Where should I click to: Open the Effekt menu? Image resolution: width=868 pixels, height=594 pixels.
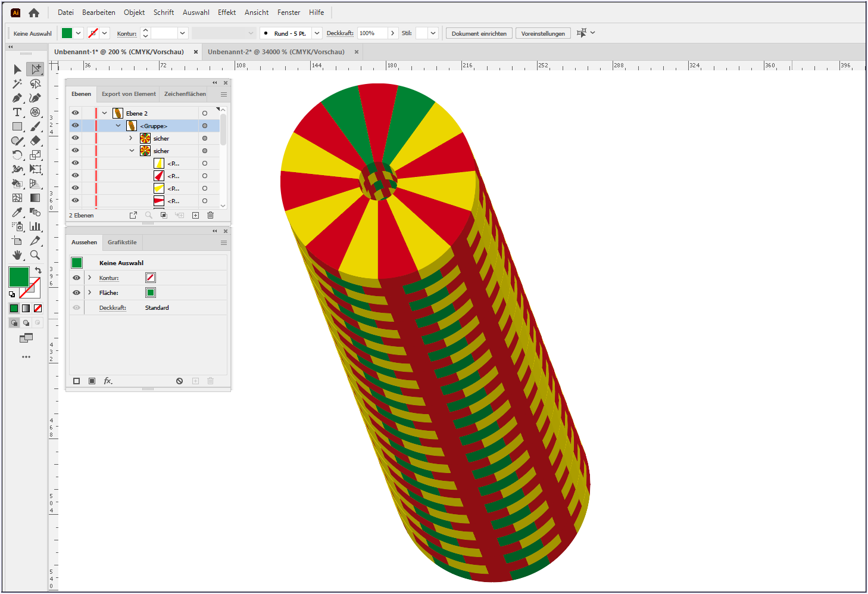tap(227, 12)
